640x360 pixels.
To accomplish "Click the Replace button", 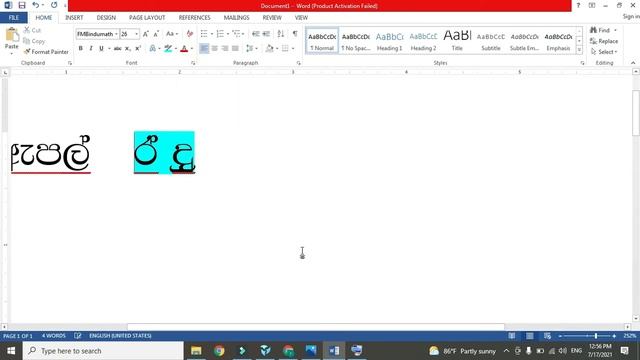I will pos(604,41).
